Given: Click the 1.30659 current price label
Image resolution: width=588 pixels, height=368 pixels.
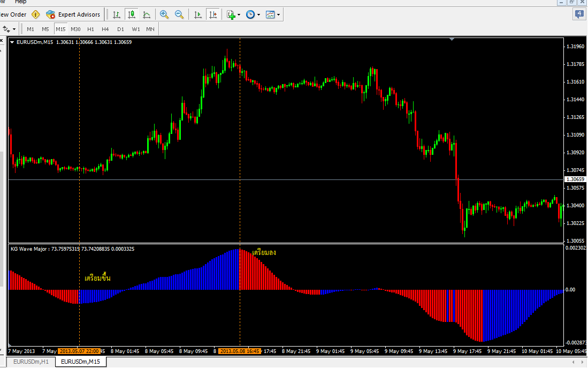Looking at the screenshot, I should tap(575, 179).
